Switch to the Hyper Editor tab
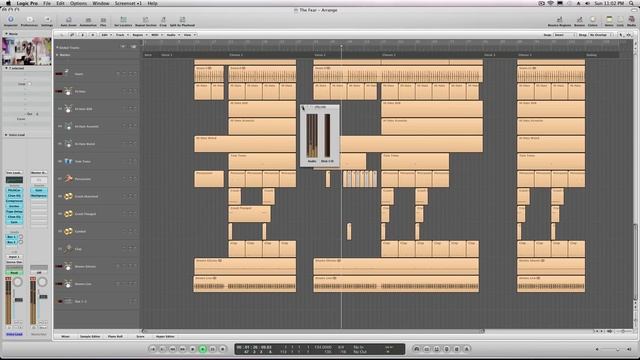 pos(165,336)
